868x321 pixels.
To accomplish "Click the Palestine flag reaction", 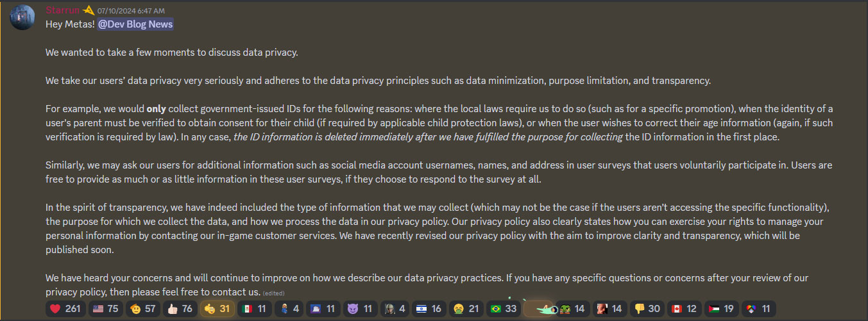I will [720, 309].
